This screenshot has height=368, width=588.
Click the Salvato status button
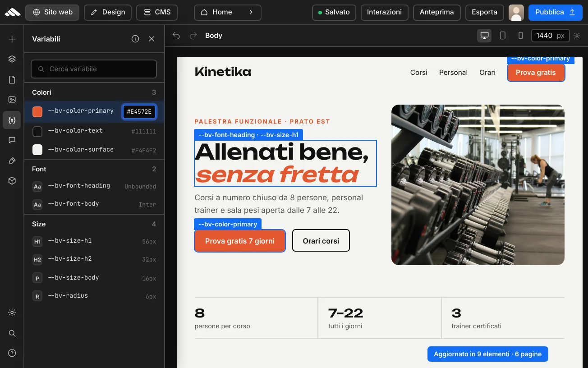click(x=334, y=13)
